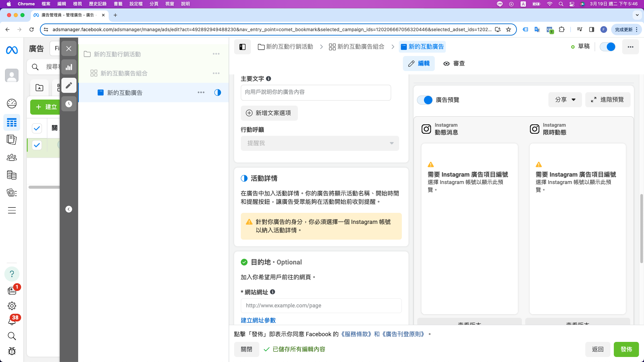The image size is (644, 362).
Task: Select 新的互動廣告組合 in the tree
Action: (124, 73)
